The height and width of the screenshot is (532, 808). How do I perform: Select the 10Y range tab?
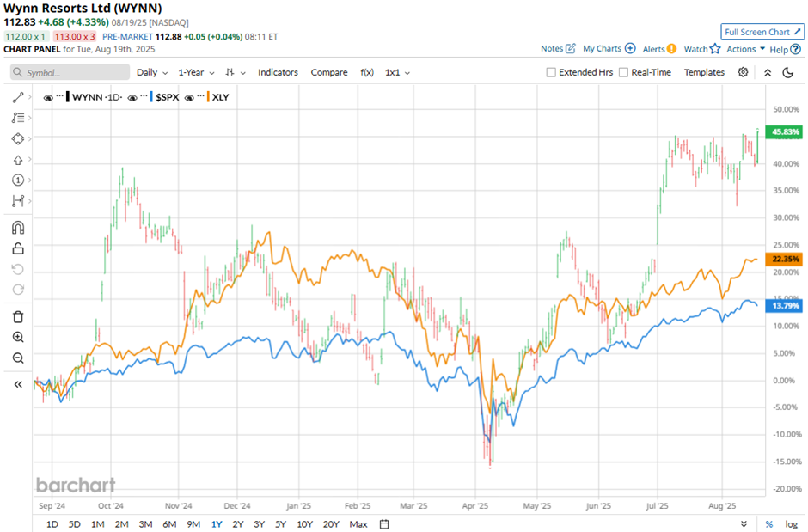[304, 523]
